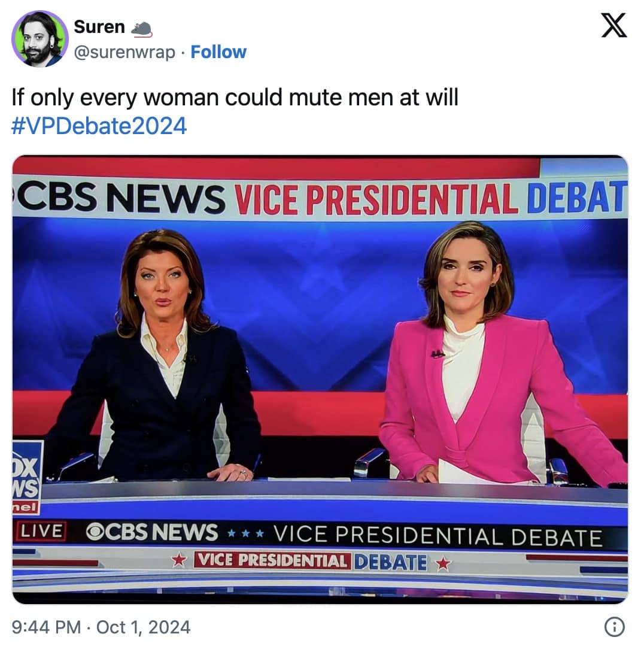
Task: Select the tweet text about muting men
Action: click(x=235, y=98)
